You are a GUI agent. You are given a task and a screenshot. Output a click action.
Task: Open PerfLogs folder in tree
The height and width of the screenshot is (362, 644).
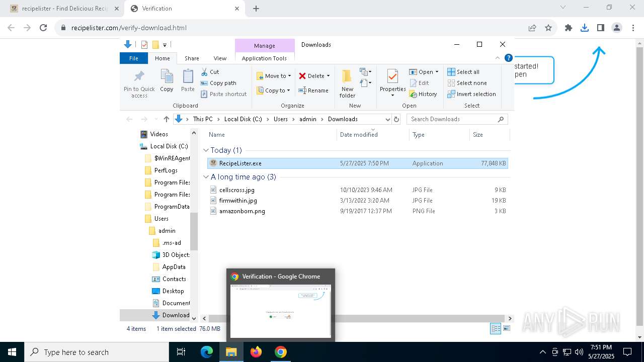(x=166, y=170)
